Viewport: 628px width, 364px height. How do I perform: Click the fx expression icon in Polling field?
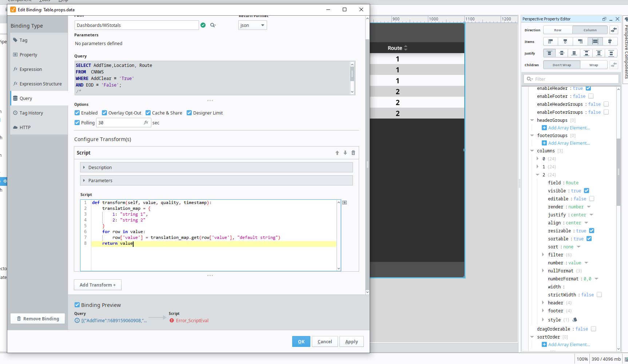click(x=146, y=123)
